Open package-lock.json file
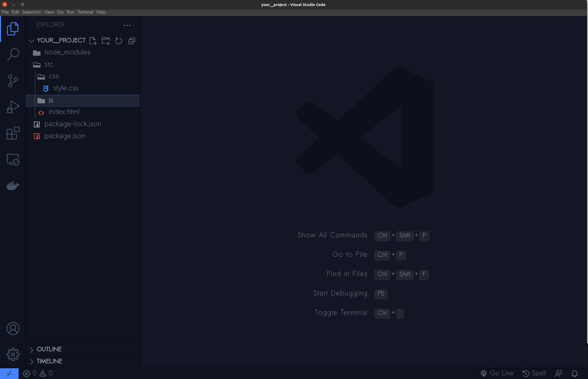This screenshot has height=379, width=588. 83,124
